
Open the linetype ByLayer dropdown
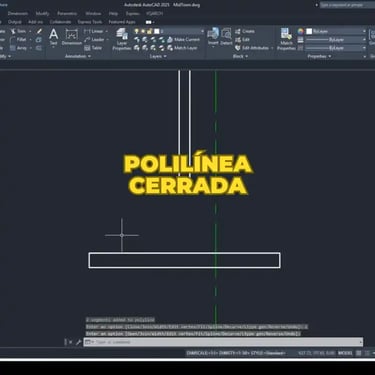(364, 48)
